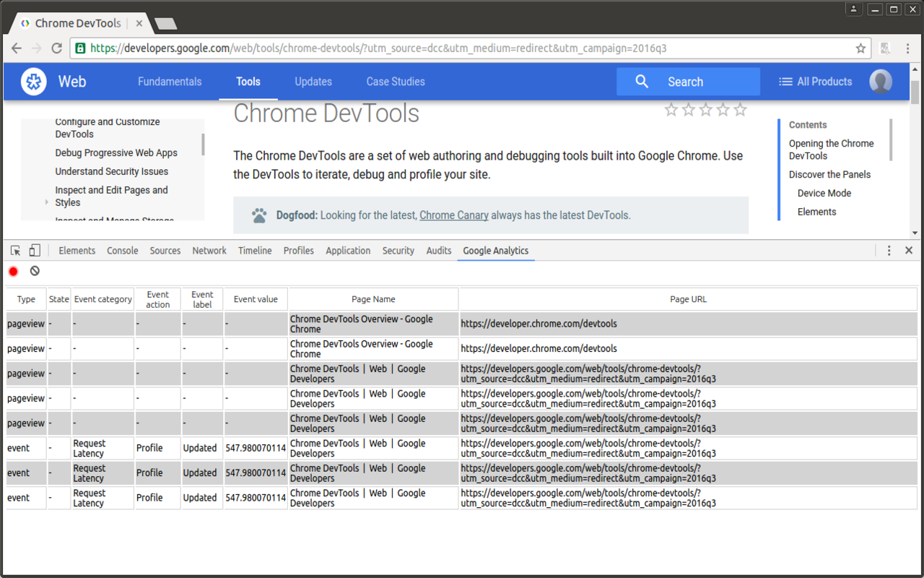Click the Page URL column header
This screenshot has width=924, height=578.
(688, 299)
